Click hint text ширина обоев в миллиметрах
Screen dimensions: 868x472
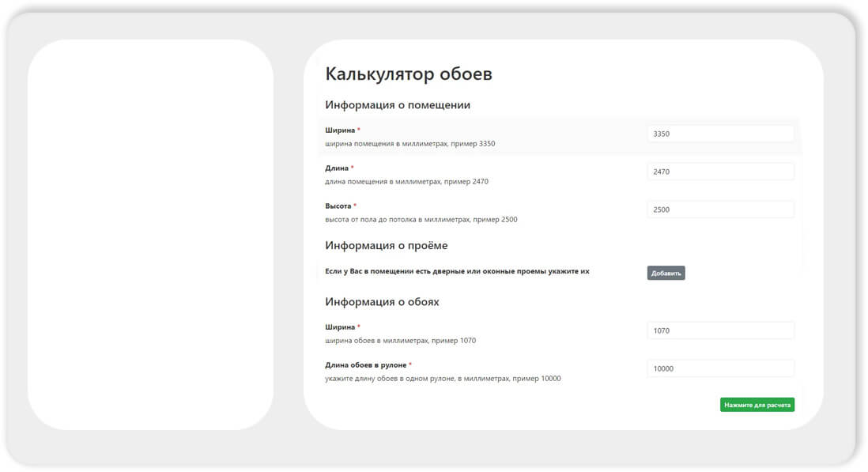(400, 341)
